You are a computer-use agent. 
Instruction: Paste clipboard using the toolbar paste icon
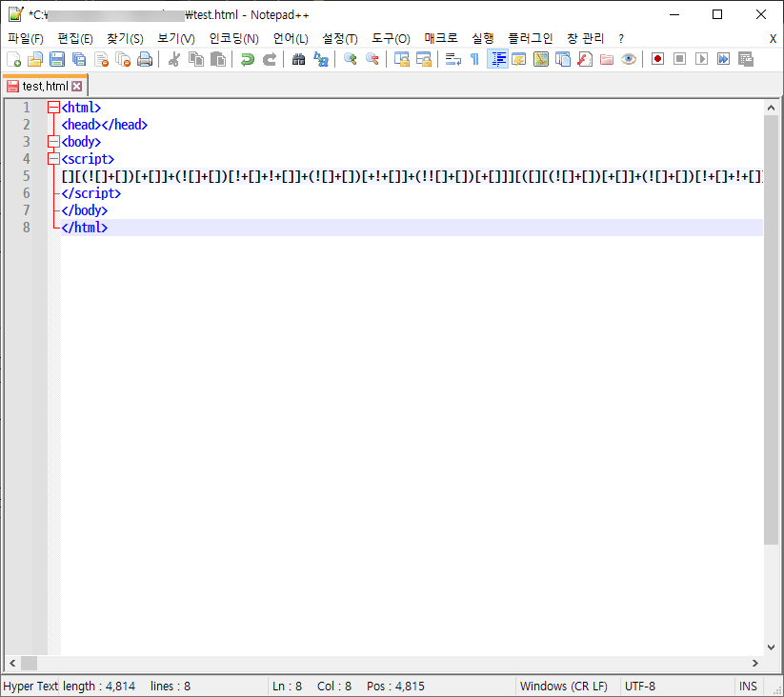pos(218,59)
